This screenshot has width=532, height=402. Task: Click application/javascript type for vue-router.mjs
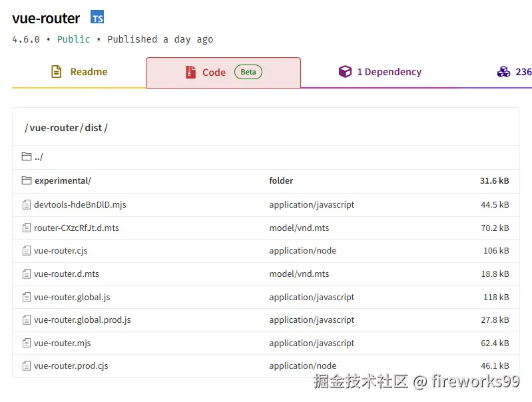[312, 343]
